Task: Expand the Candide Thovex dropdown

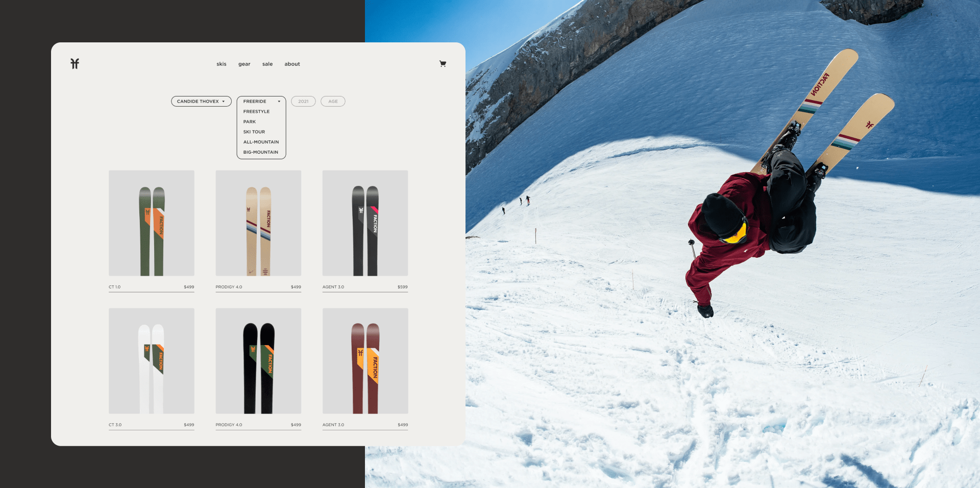Action: pyautogui.click(x=201, y=102)
